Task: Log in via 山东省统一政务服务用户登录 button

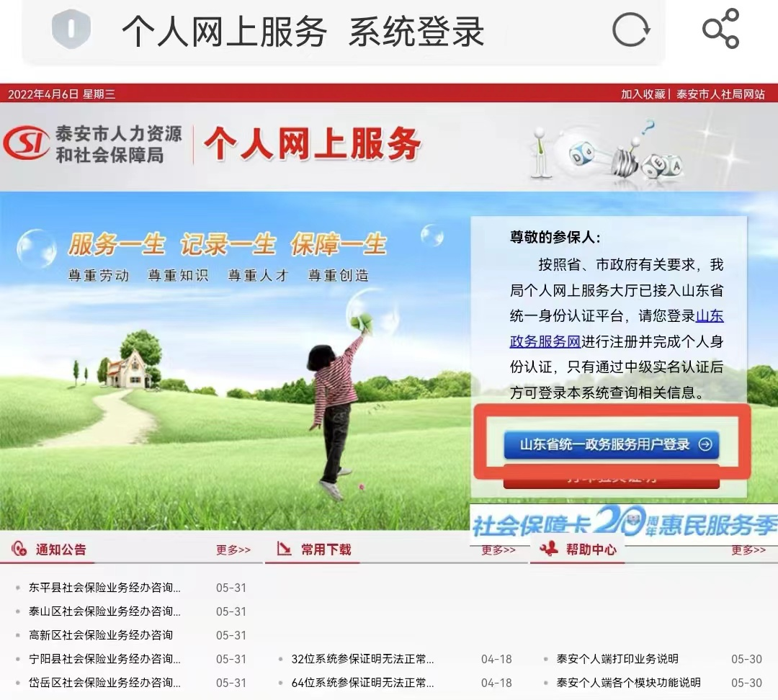Action: pyautogui.click(x=612, y=444)
